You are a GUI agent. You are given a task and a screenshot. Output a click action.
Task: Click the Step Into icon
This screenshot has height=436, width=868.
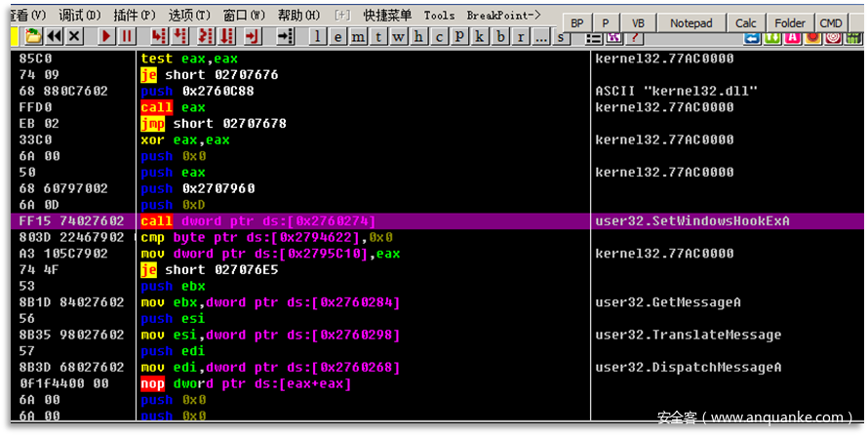coord(156,36)
